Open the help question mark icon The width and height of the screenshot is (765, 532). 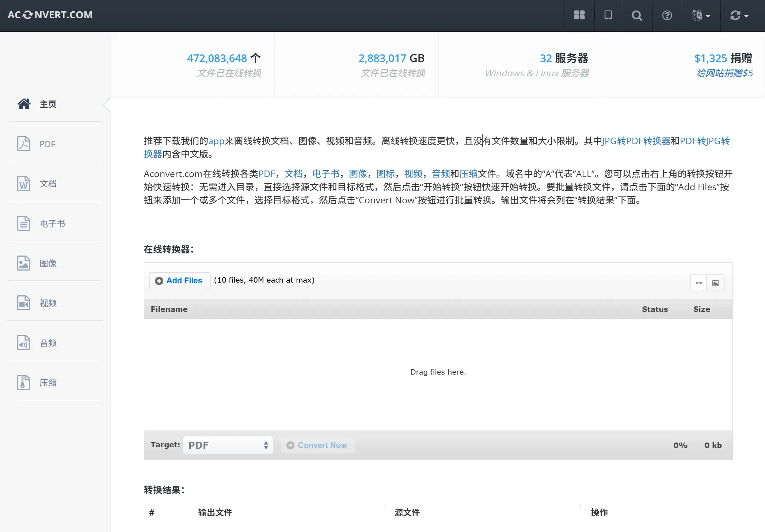667,15
